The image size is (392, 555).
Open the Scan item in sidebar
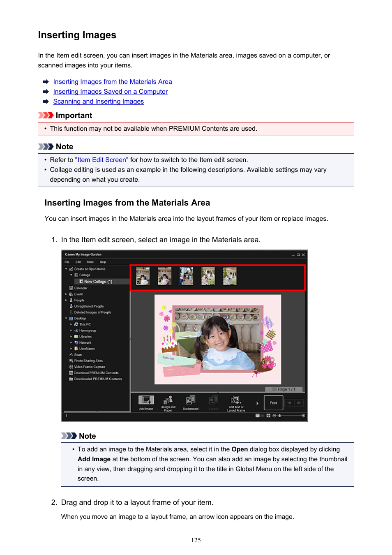[78, 354]
